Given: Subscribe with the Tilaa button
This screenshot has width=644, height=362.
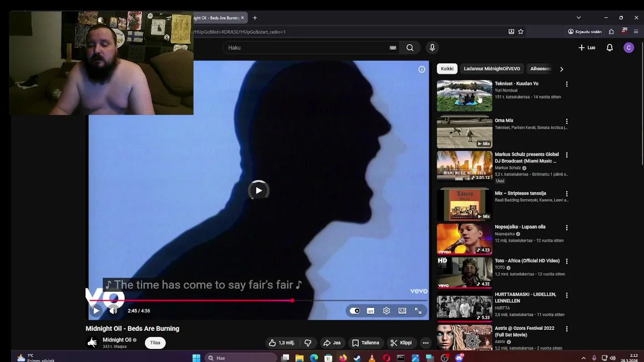Looking at the screenshot, I should [x=155, y=343].
